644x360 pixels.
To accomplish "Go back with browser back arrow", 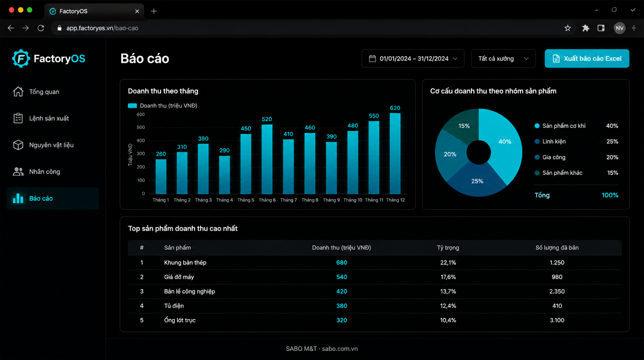I will (11, 28).
